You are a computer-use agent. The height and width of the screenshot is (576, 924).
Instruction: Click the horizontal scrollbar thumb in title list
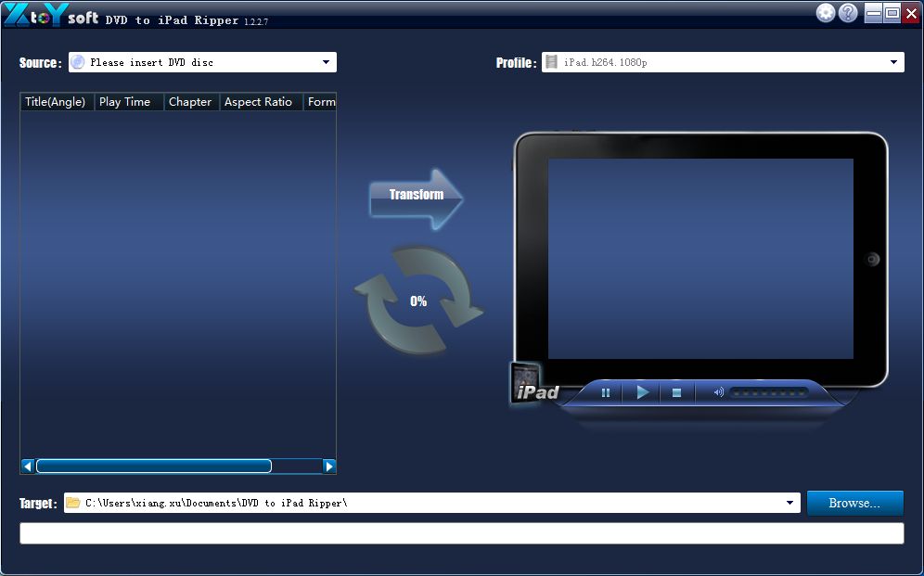(154, 467)
